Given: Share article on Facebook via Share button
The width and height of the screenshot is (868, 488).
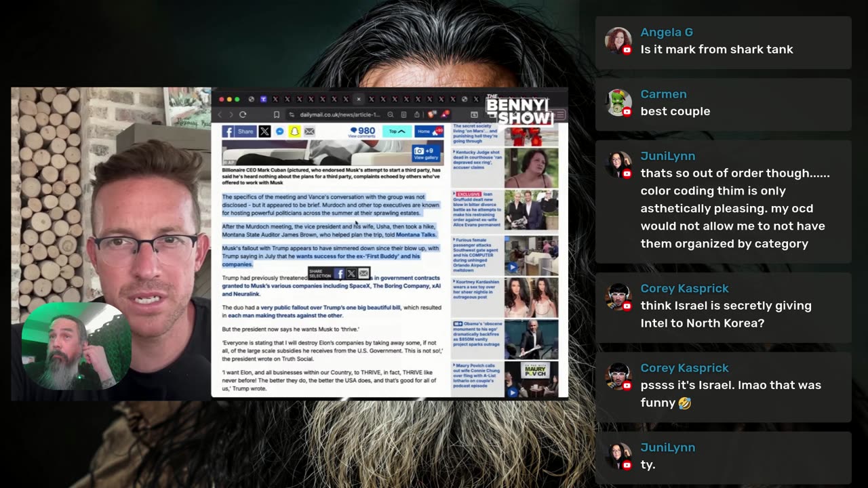Looking at the screenshot, I should tap(239, 131).
